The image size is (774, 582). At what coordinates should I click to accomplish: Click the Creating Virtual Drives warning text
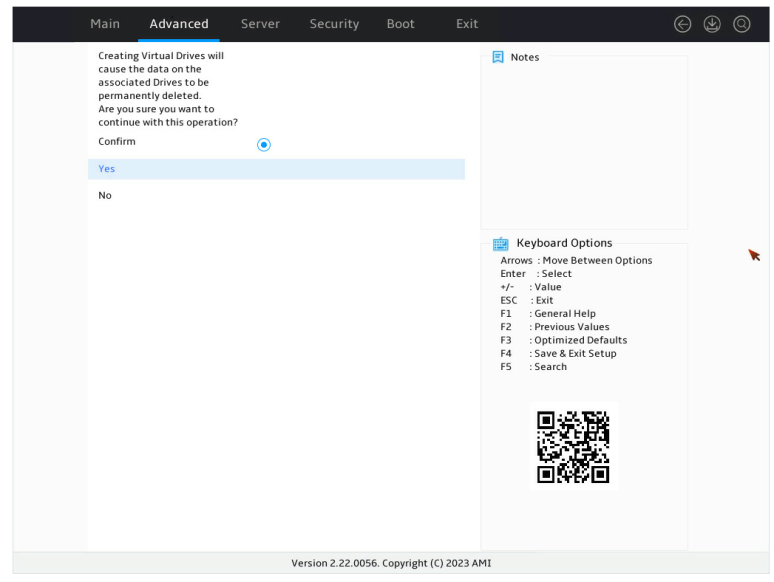tap(168, 89)
